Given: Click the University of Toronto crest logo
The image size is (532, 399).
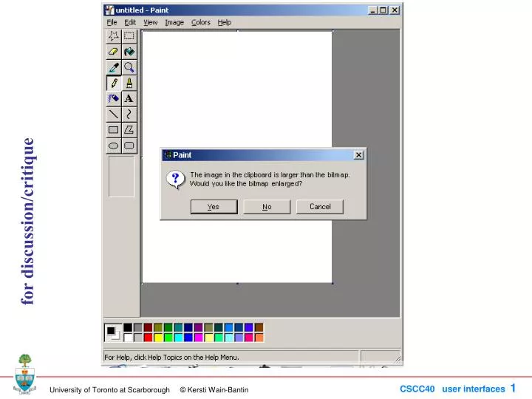Looking at the screenshot, I should tap(25, 374).
